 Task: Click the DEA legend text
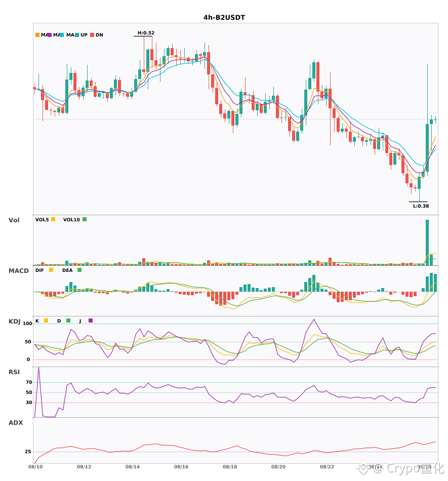pos(67,270)
